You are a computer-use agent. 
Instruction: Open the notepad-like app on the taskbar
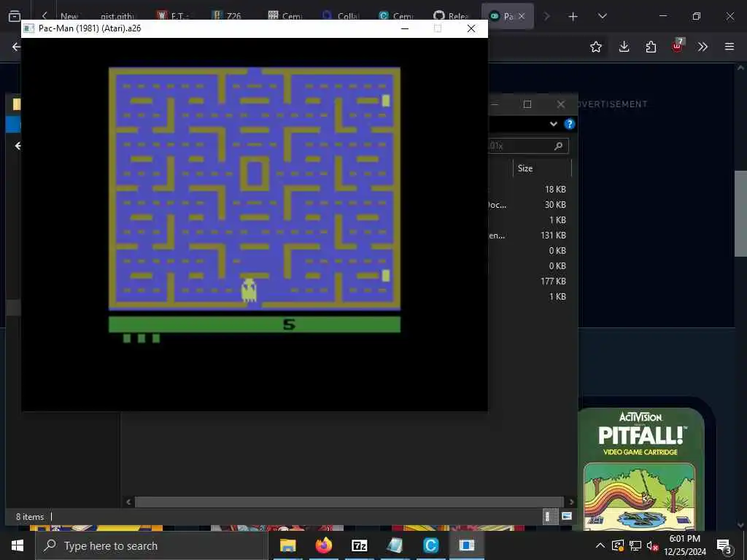[x=395, y=545]
